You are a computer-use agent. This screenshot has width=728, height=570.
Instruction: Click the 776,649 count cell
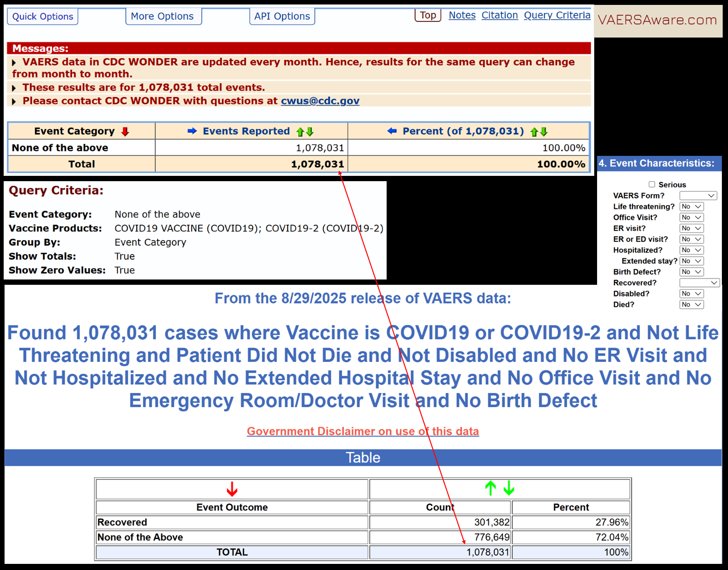coord(440,537)
